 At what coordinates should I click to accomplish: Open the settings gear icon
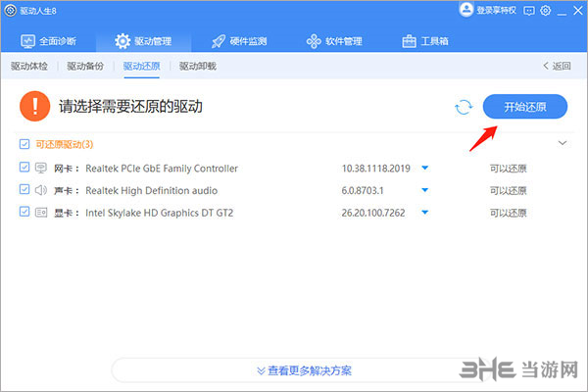[x=545, y=11]
